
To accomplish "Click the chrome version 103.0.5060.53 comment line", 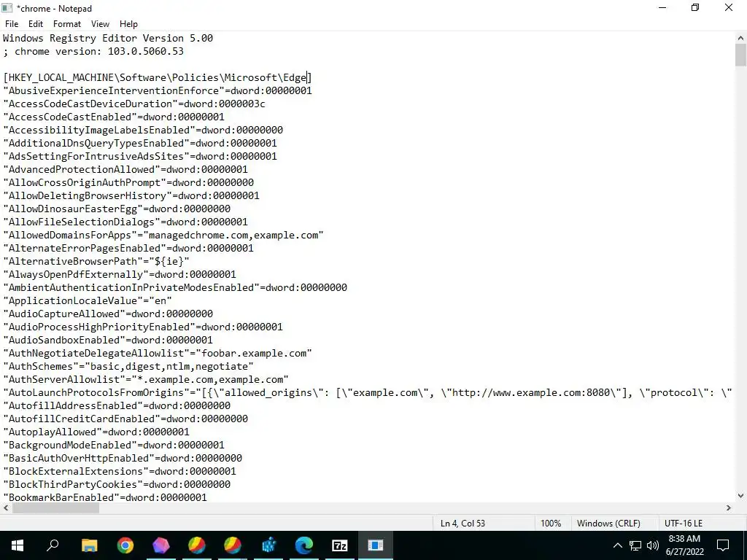I will pyautogui.click(x=93, y=52).
